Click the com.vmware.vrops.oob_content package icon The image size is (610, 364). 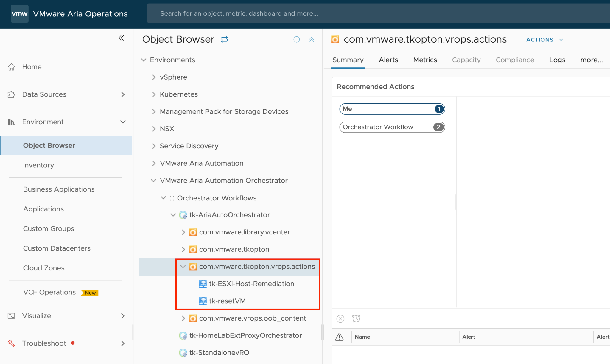click(x=193, y=318)
